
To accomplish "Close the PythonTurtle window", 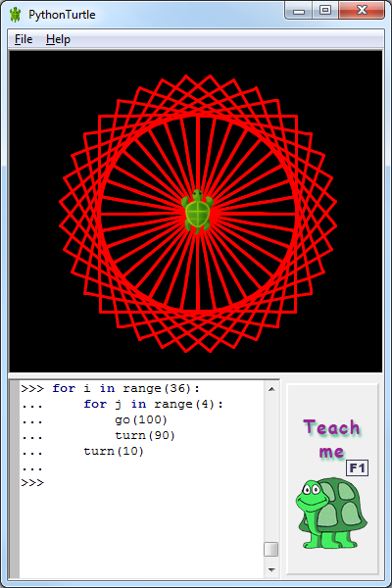I will point(362,11).
